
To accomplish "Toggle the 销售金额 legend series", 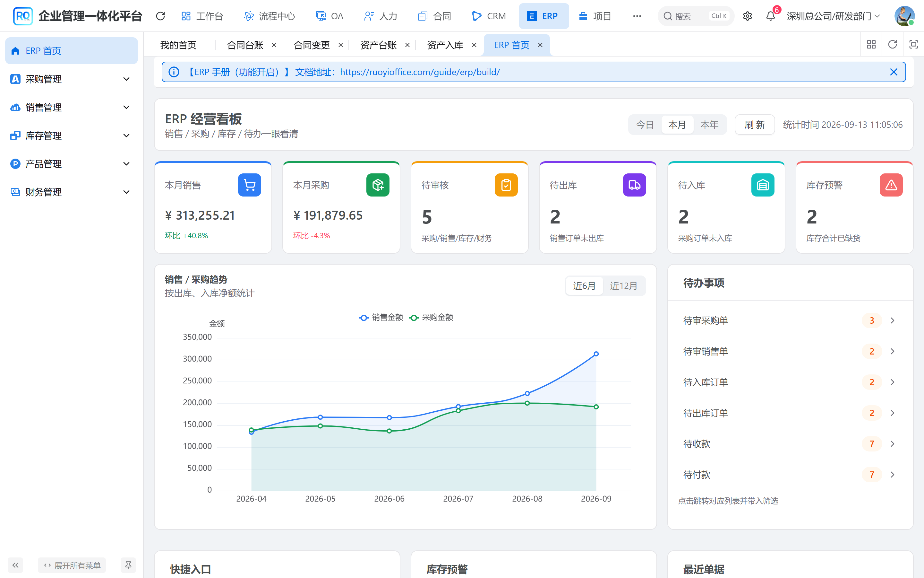I will tap(381, 317).
